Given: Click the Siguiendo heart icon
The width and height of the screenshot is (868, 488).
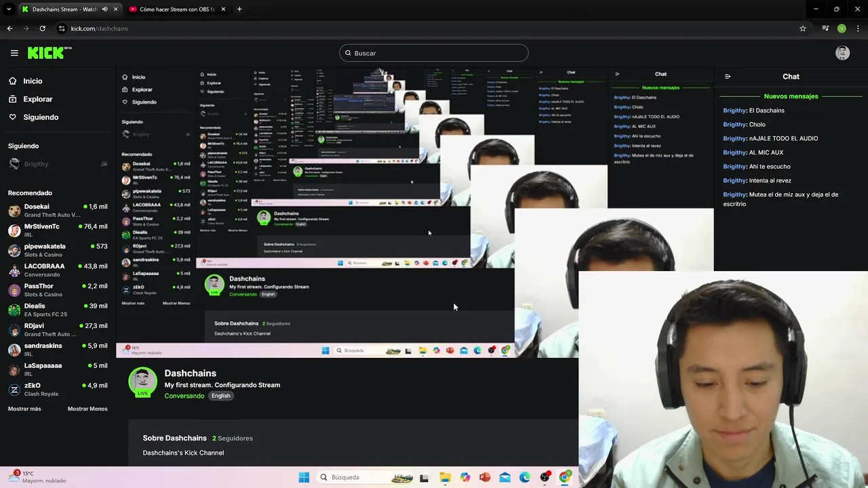Looking at the screenshot, I should pos(13,117).
